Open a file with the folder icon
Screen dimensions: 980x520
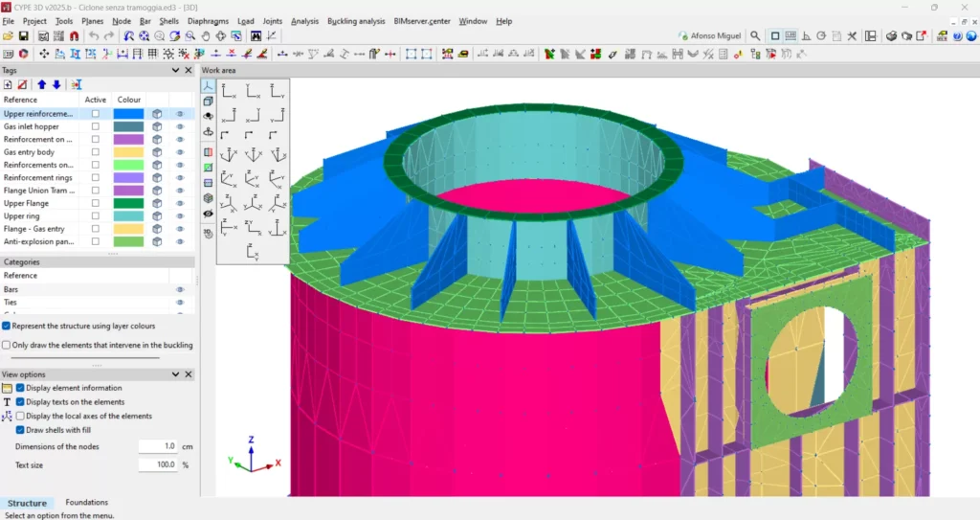click(8, 36)
